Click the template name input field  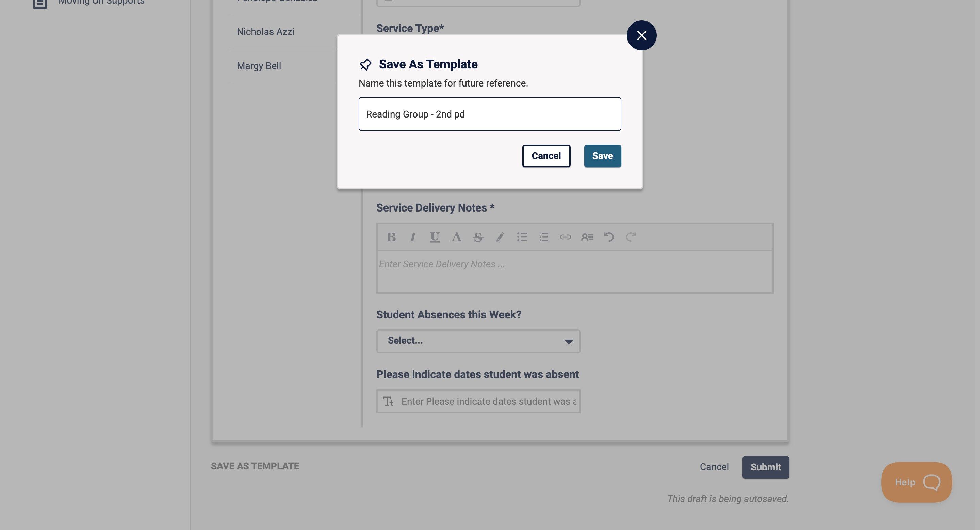click(490, 114)
